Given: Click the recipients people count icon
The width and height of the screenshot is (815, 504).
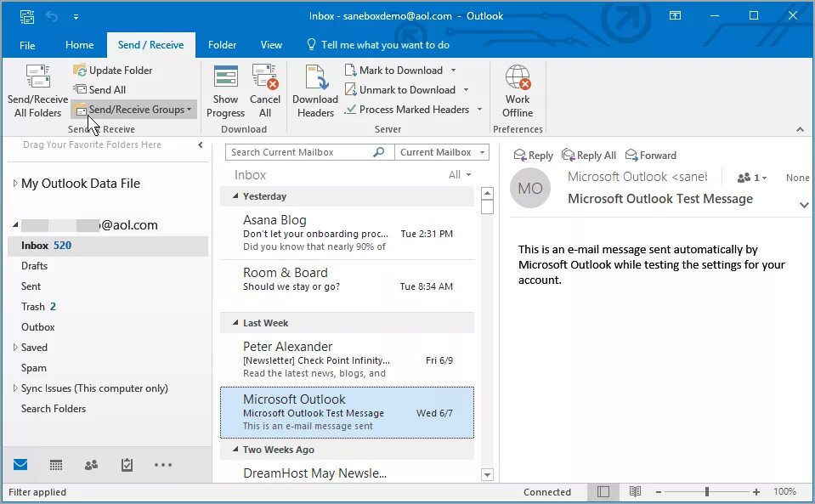Looking at the screenshot, I should tap(744, 178).
